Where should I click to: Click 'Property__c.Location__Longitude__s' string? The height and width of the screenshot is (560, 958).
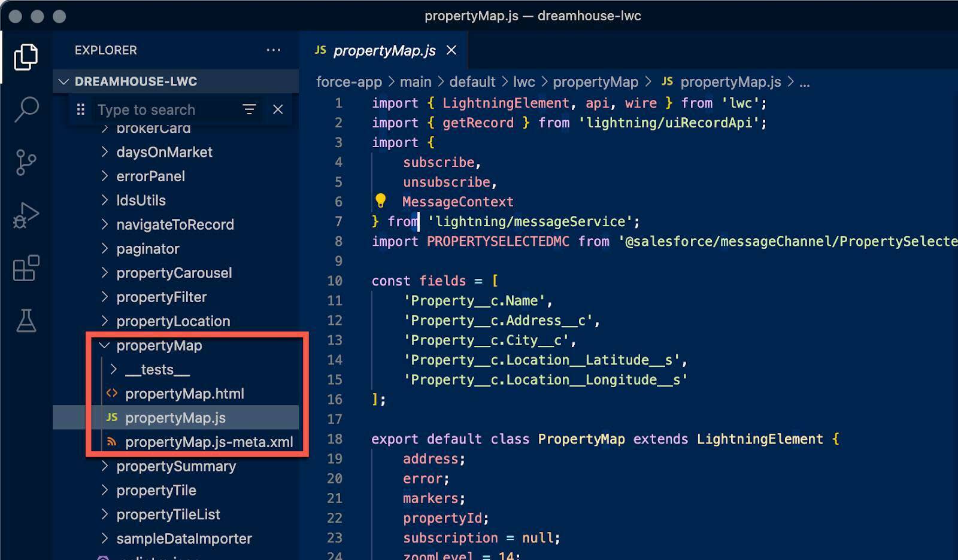coord(545,379)
